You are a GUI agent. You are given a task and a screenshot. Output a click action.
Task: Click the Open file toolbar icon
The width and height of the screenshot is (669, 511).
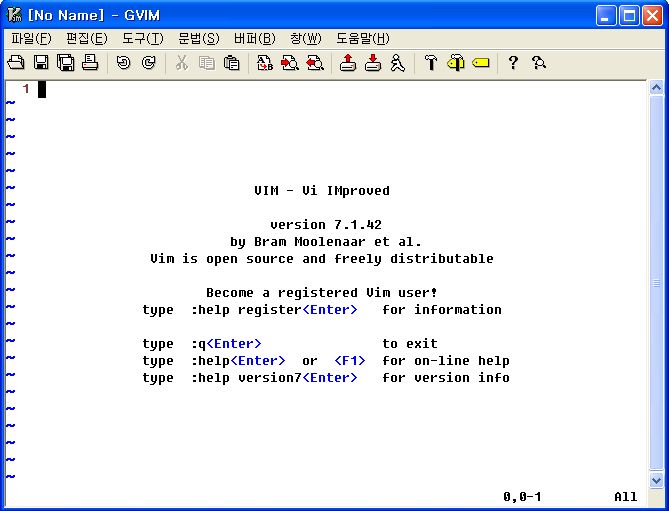tap(16, 63)
